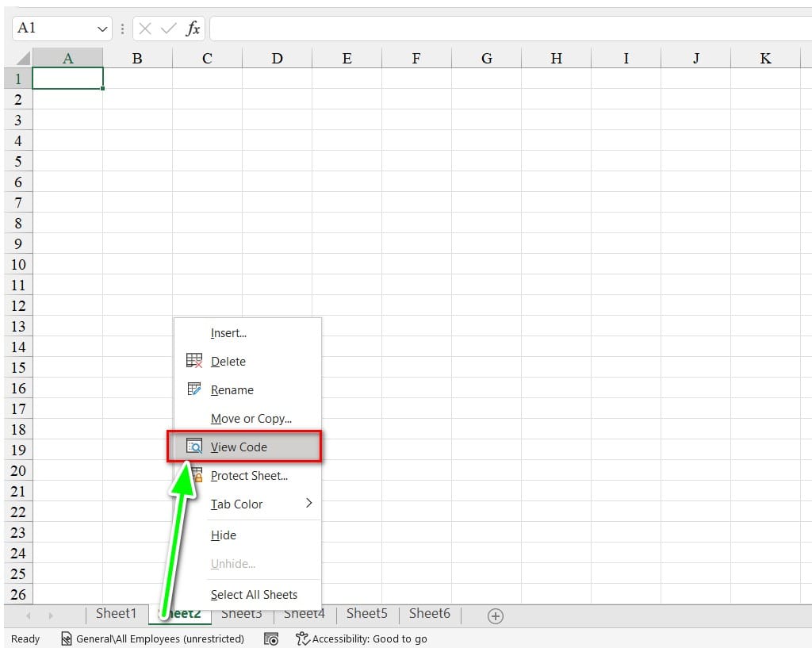Select row 7 header

[x=17, y=202]
